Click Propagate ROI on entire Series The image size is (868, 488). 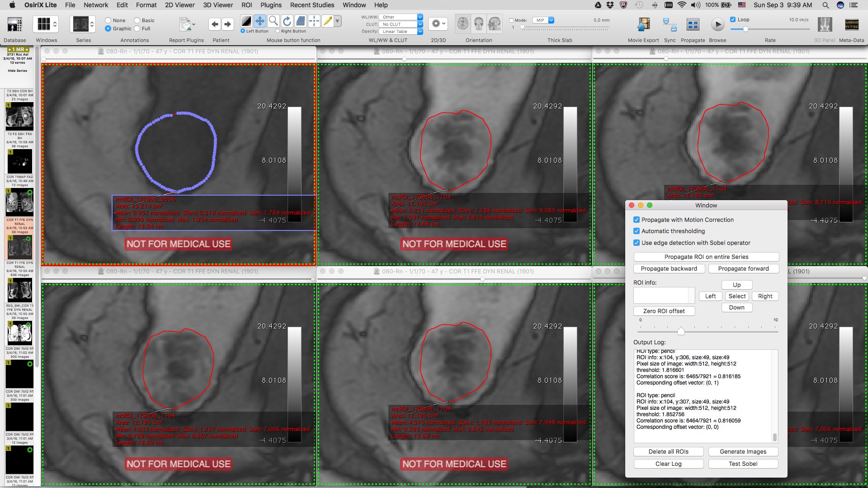(706, 257)
